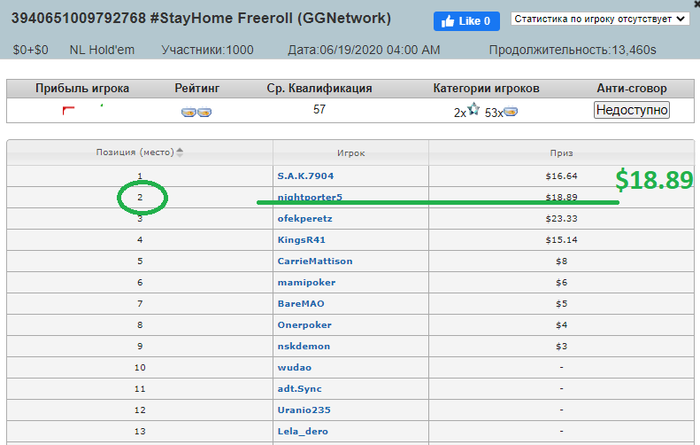Open Uranio235 player profile
This screenshot has height=445, width=700.
(x=304, y=410)
